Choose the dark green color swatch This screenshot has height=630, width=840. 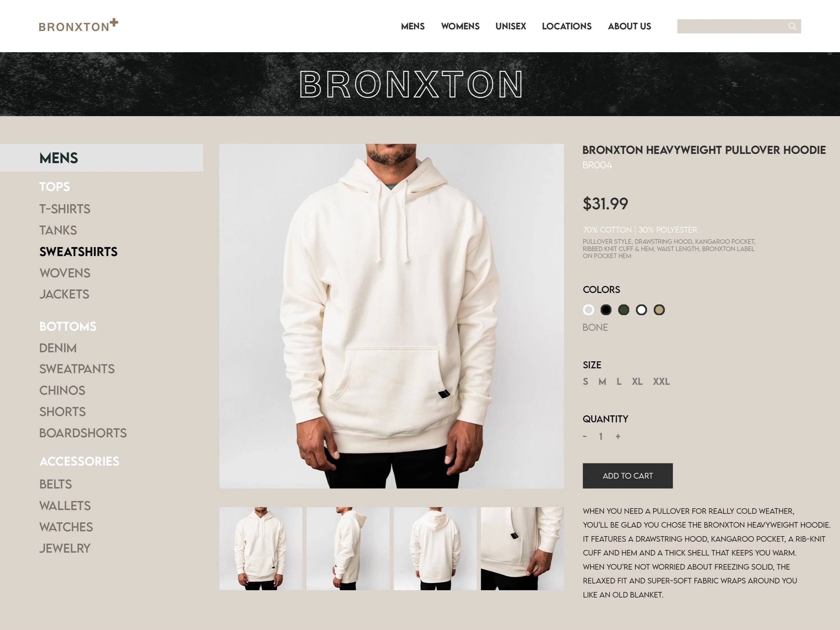coord(623,310)
